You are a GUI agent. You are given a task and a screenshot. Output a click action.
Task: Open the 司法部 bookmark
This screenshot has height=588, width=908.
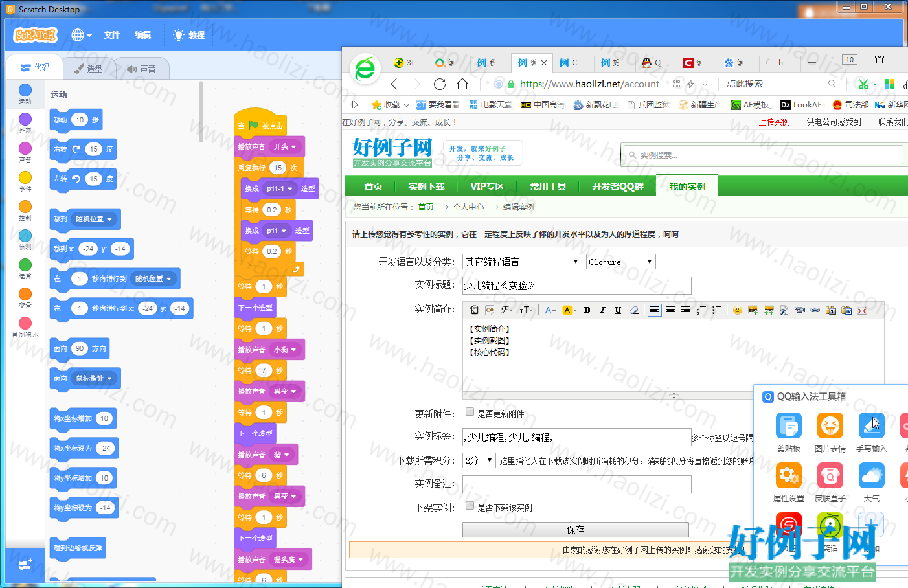(850, 104)
